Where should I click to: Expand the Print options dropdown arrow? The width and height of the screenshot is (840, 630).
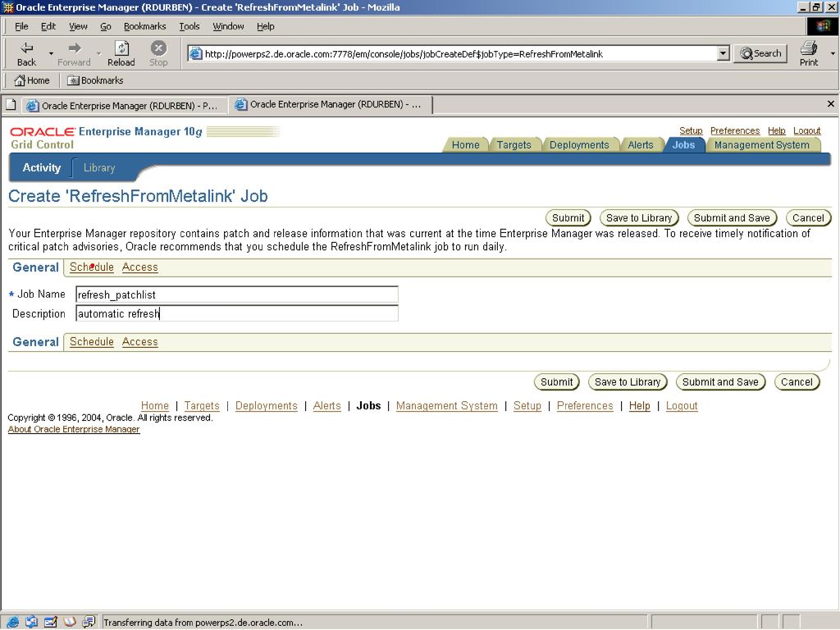click(833, 53)
